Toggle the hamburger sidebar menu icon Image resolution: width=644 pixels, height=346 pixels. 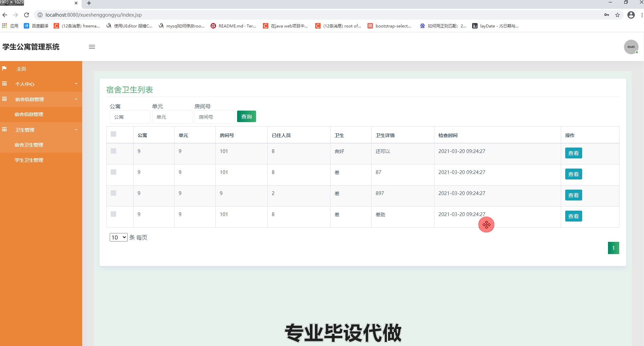(92, 47)
